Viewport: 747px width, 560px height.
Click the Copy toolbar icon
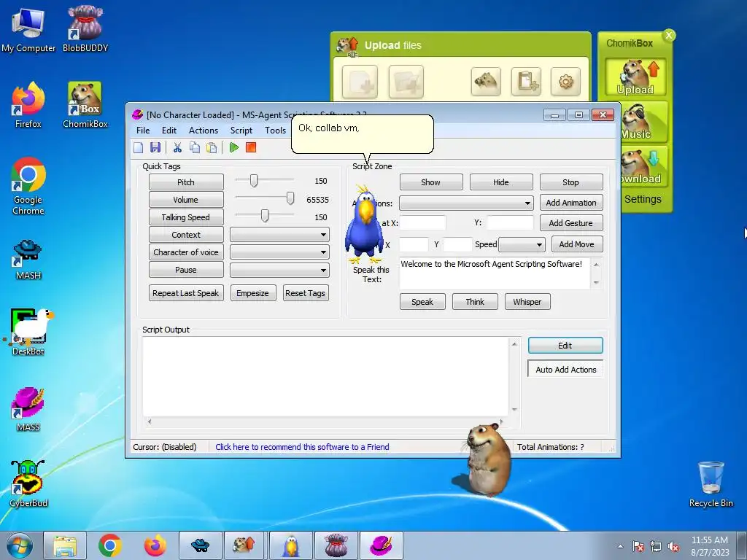pos(194,147)
